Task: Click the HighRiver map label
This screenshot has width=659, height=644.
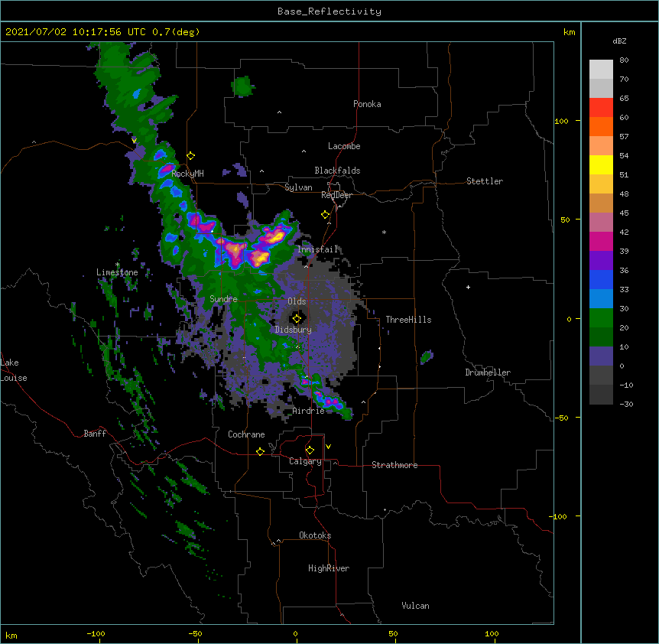Action: [329, 568]
